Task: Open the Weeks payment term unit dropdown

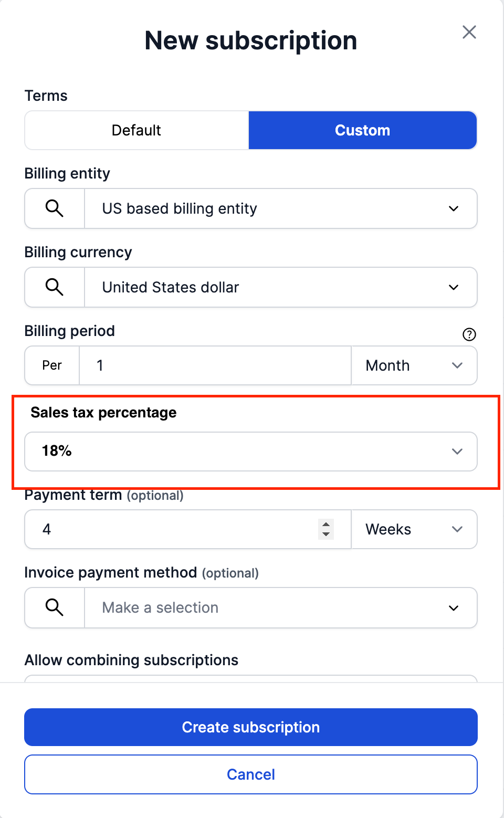Action: (x=414, y=529)
